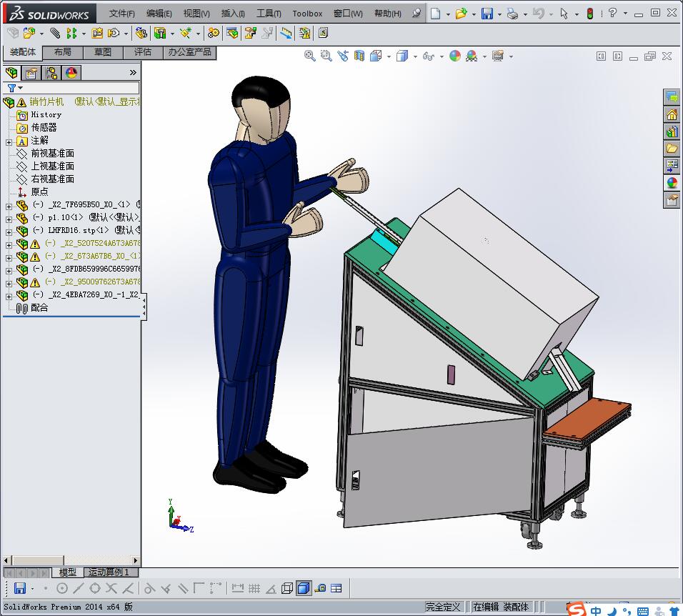Image resolution: width=683 pixels, height=616 pixels.
Task: Click the Apply scene icon
Action: (x=472, y=56)
